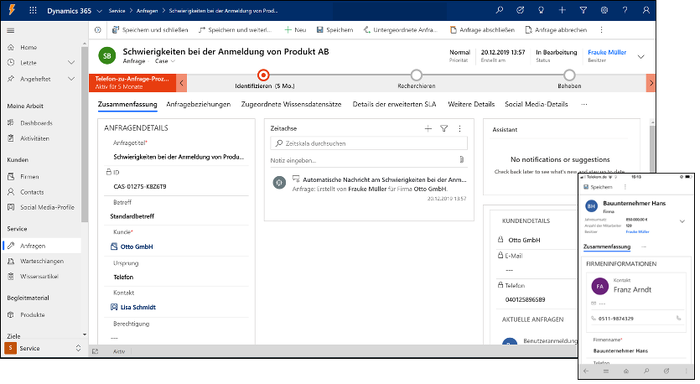Screen dimensions: 700x384
Task: Click the Zeitskala durchsuchen search field
Action: (369, 143)
